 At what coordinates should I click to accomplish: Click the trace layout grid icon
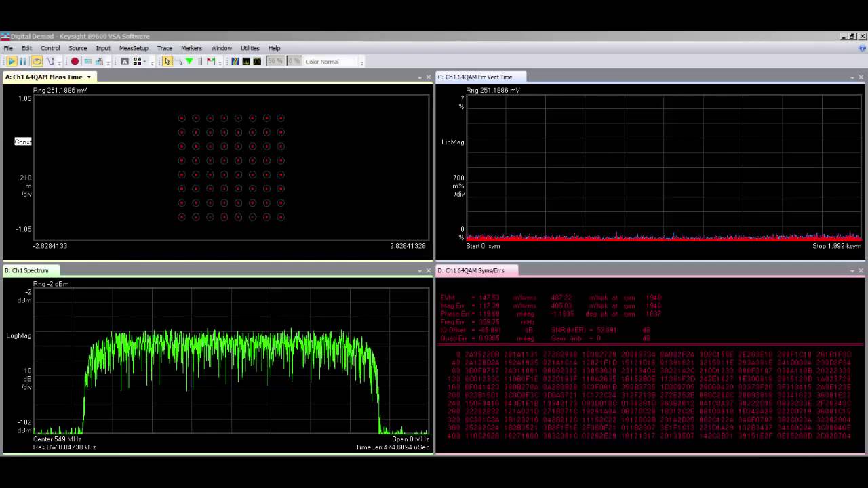click(x=137, y=61)
